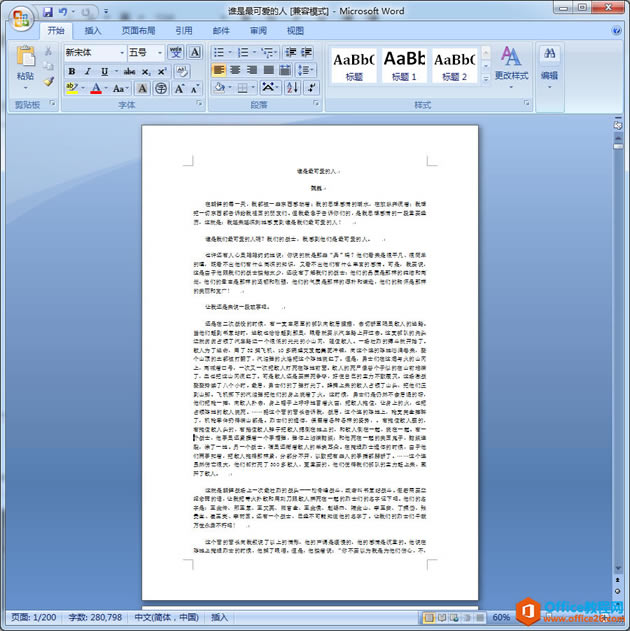The image size is (630, 631).
Task: Align the paragraph text to the right
Action: click(252, 70)
